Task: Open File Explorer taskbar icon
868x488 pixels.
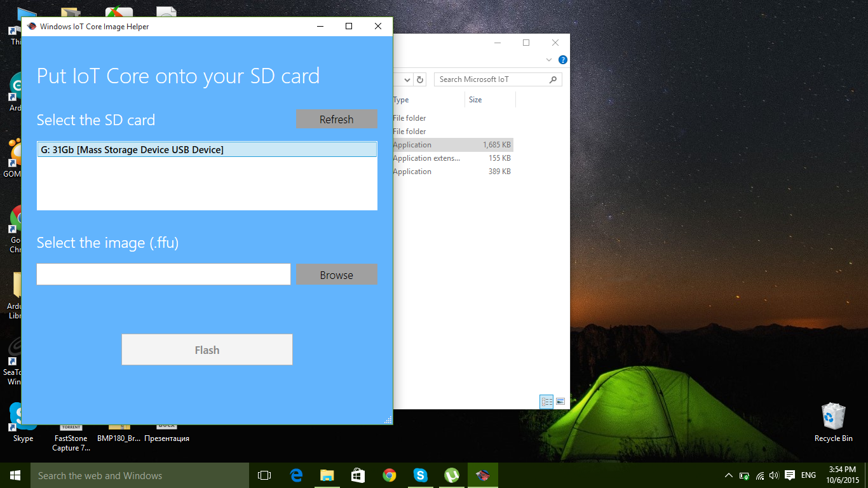Action: click(x=327, y=475)
